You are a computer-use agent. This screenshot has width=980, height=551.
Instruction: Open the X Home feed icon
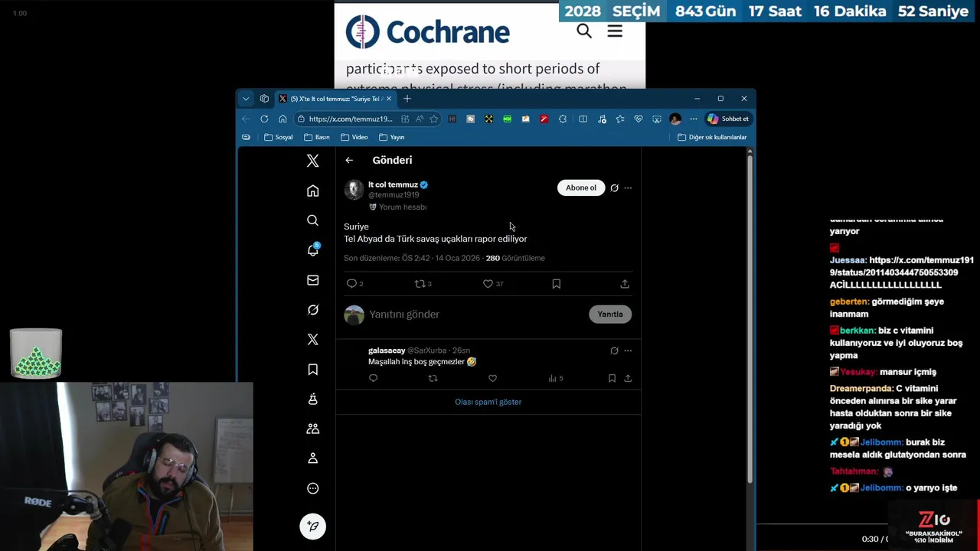[312, 191]
